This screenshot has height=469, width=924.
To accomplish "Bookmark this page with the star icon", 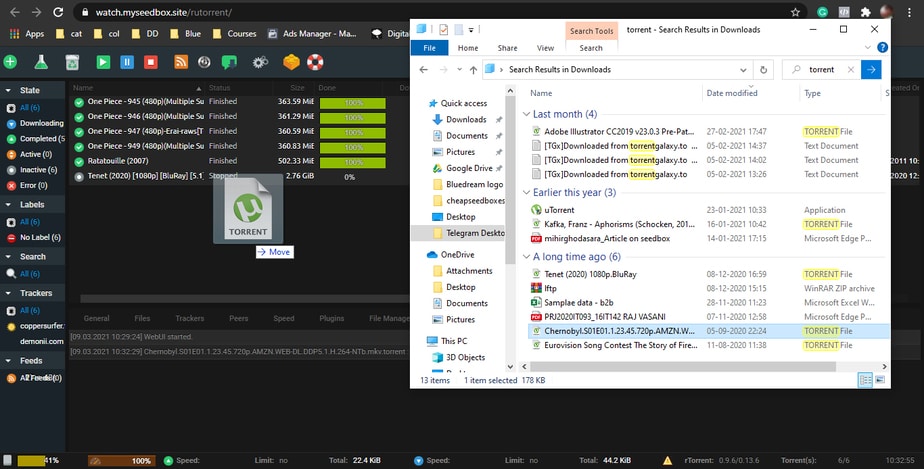I will pyautogui.click(x=796, y=12).
